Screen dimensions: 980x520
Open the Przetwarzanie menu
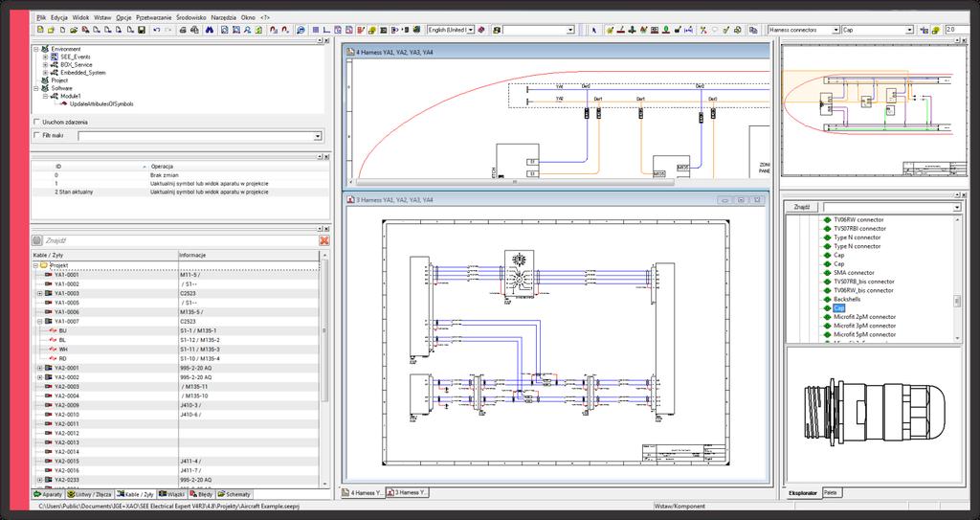pyautogui.click(x=153, y=17)
